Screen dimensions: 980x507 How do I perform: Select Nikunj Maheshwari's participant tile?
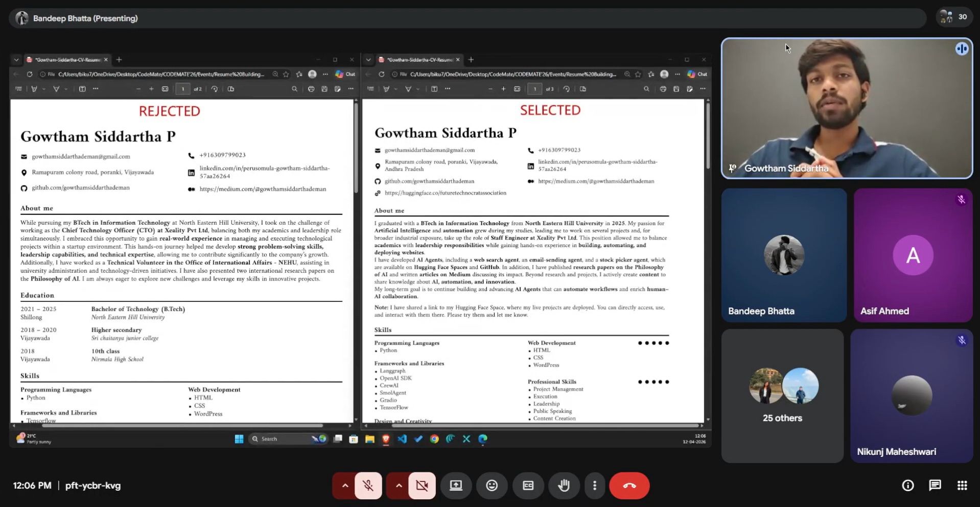[912, 396]
